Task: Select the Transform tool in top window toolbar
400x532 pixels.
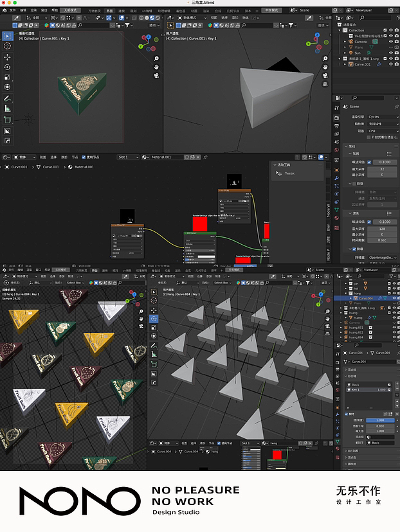Action: (x=8, y=87)
